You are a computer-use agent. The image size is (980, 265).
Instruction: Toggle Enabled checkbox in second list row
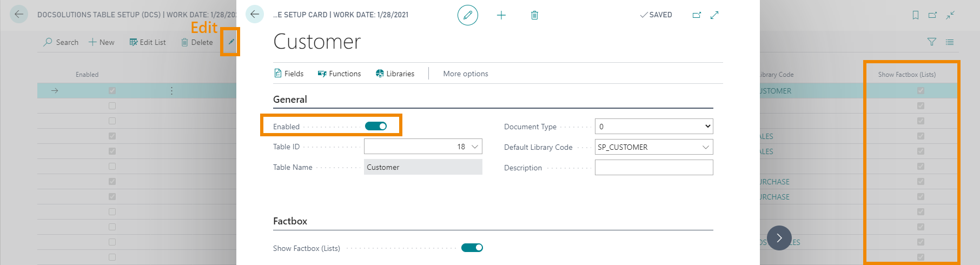112,106
